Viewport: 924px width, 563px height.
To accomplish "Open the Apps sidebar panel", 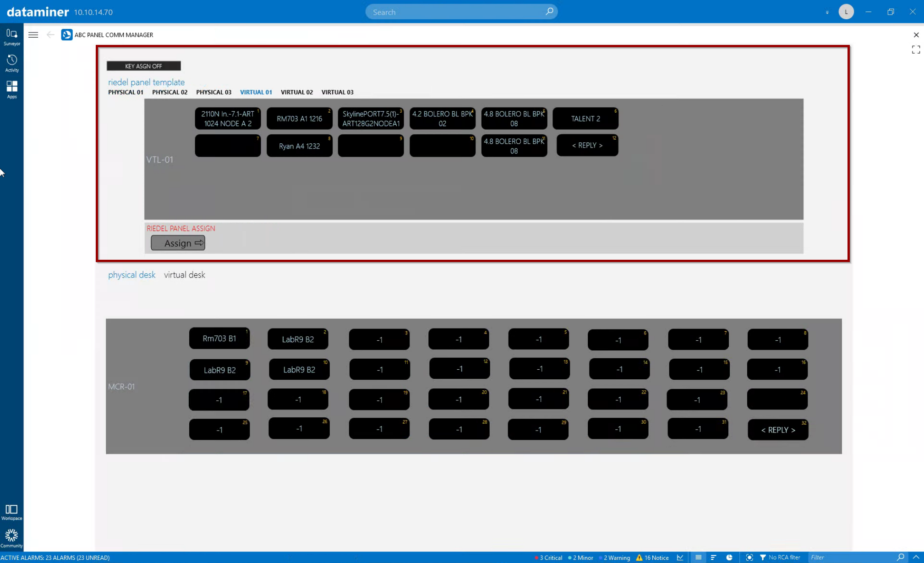I will pos(11,89).
